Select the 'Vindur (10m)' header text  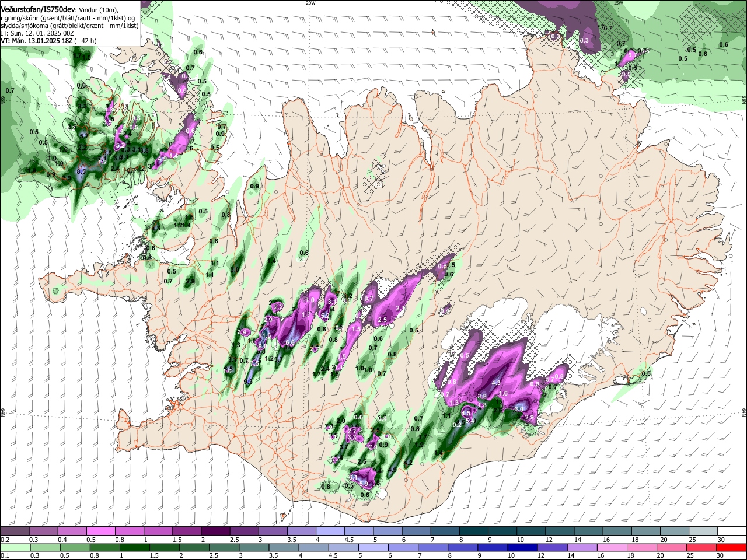pyautogui.click(x=99, y=9)
